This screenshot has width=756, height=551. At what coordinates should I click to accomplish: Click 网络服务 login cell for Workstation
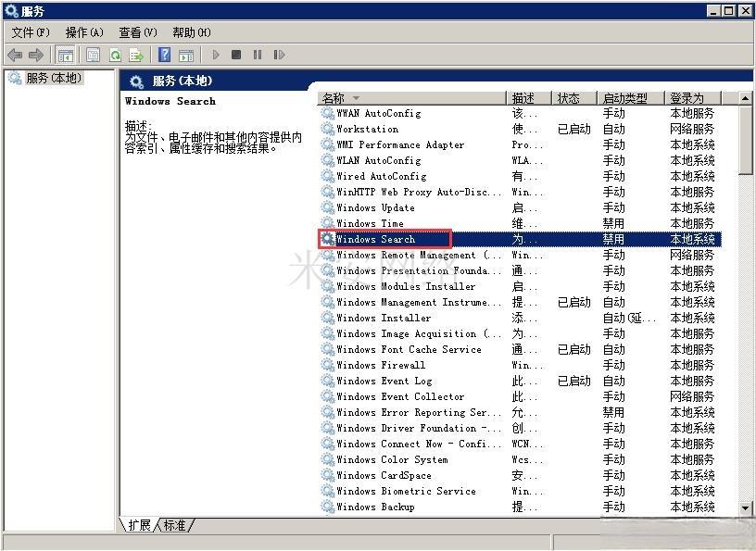click(692, 130)
